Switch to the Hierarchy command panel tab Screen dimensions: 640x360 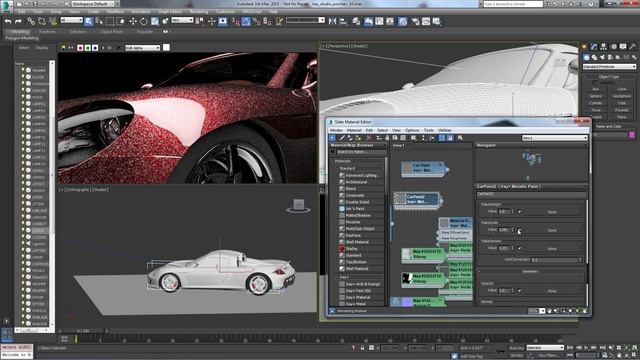coord(604,47)
